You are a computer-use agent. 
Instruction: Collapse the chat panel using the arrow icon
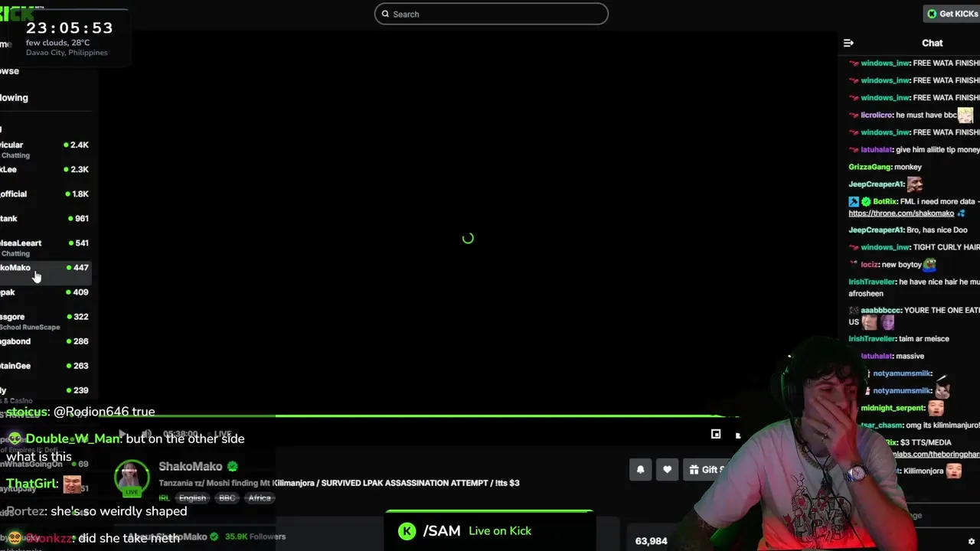(848, 43)
